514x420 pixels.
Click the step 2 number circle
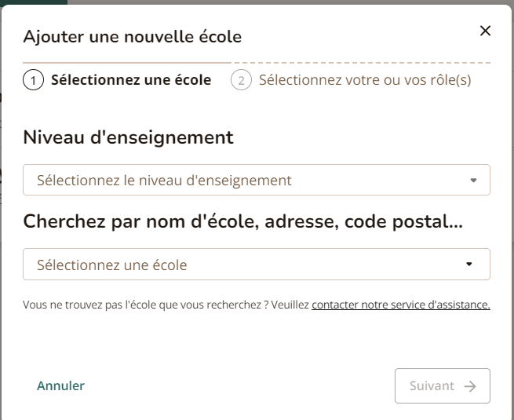tap(241, 80)
